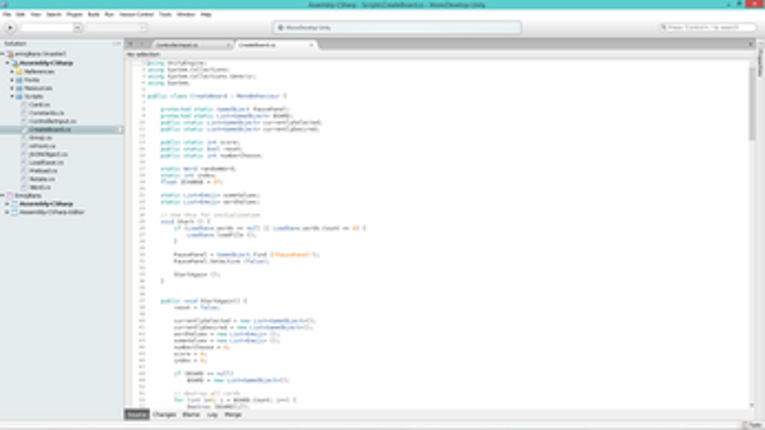The image size is (765, 430).
Task: Click the MonoDevelop-Unity status bar icon
Action: (x=281, y=28)
